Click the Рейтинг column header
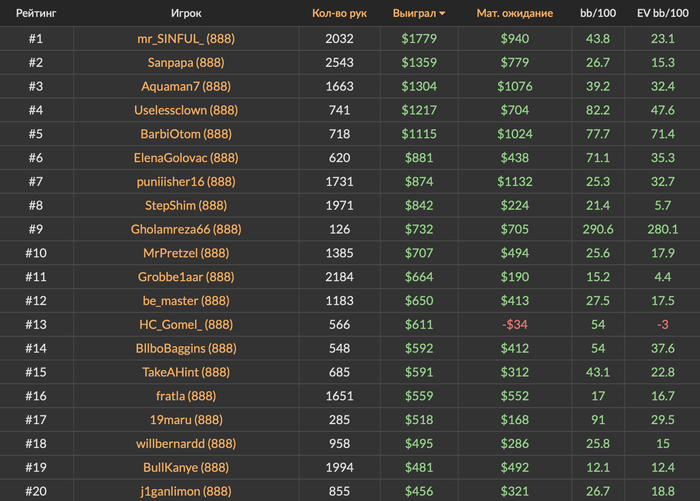This screenshot has width=700, height=501. pyautogui.click(x=35, y=14)
